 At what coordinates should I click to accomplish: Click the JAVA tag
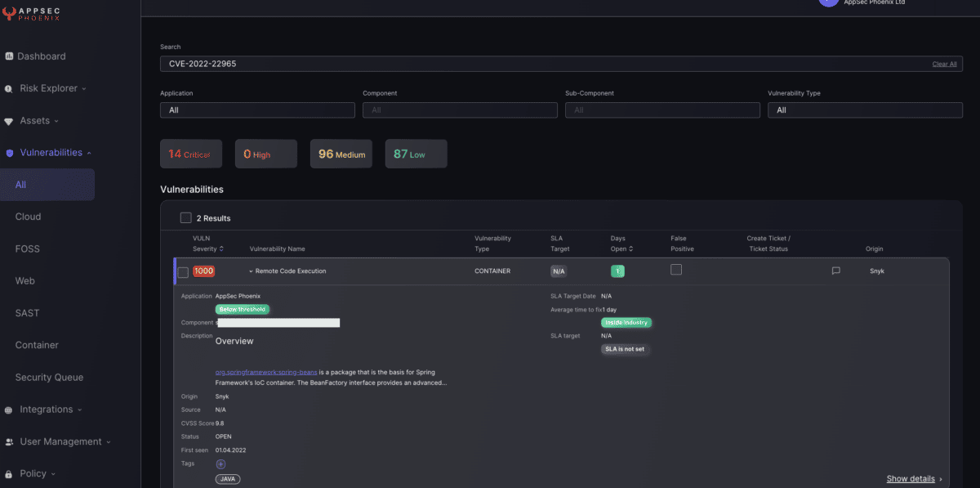click(x=228, y=479)
